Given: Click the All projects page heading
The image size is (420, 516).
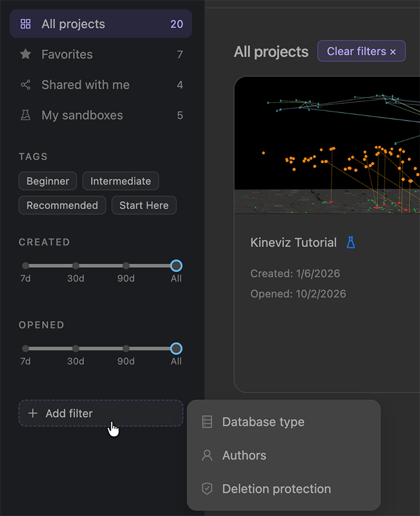Looking at the screenshot, I should tap(271, 52).
